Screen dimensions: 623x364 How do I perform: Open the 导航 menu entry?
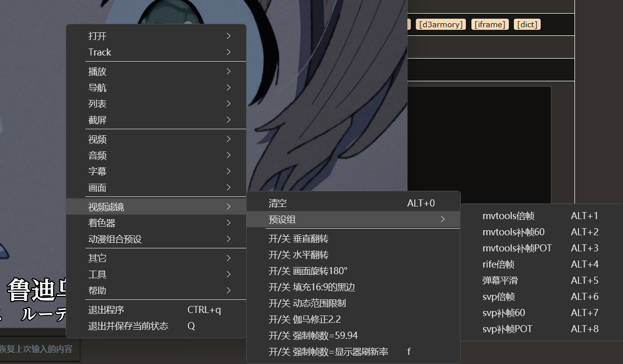(156, 87)
